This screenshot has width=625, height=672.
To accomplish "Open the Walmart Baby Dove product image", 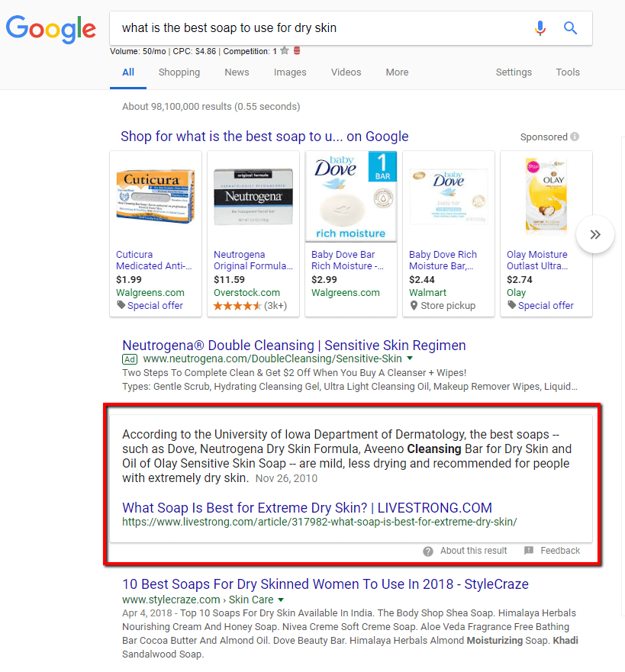I will 449,197.
